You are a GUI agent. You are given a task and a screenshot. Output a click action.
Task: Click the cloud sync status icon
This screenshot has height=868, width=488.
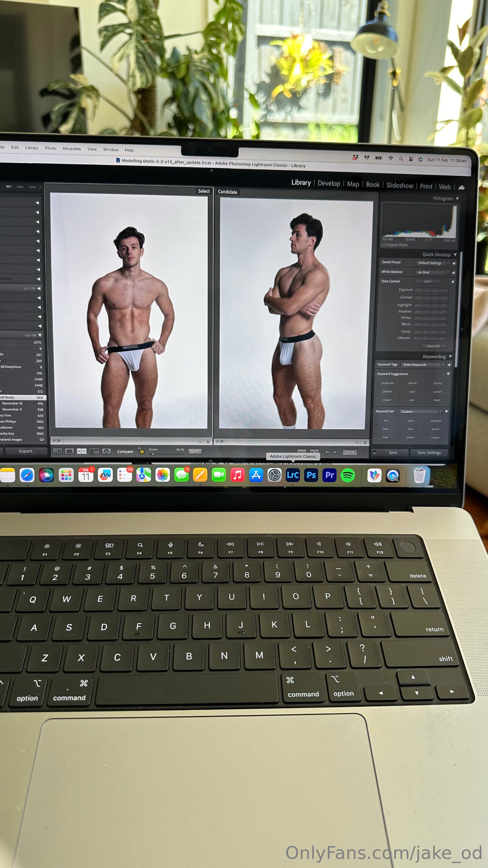(x=462, y=187)
